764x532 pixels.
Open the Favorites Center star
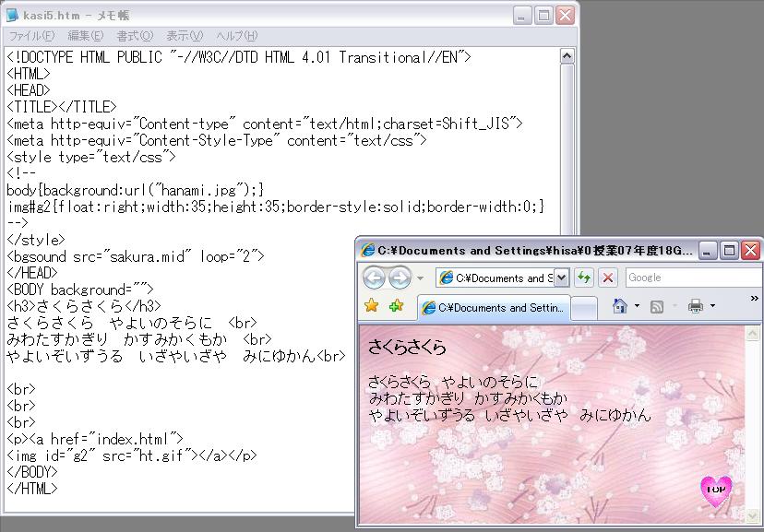point(371,306)
